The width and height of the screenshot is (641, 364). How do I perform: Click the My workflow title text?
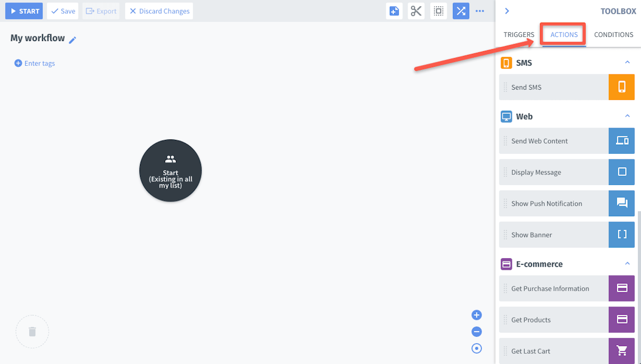(37, 38)
